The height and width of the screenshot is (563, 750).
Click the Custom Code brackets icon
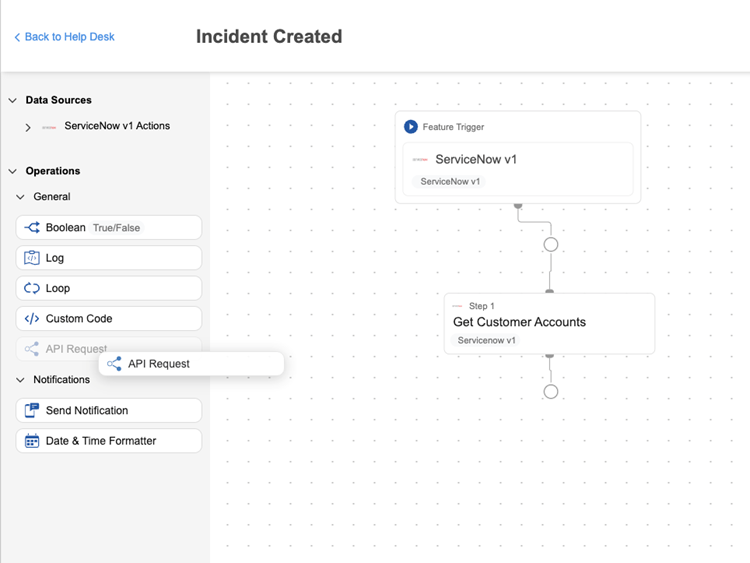pos(32,319)
